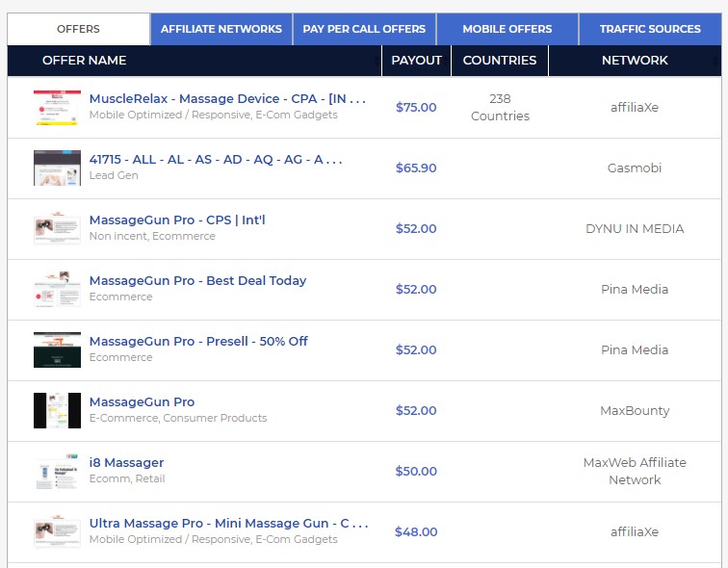Click affiliaXe in the Ultra Massage Pro row
This screenshot has height=568, width=728.
635,531
